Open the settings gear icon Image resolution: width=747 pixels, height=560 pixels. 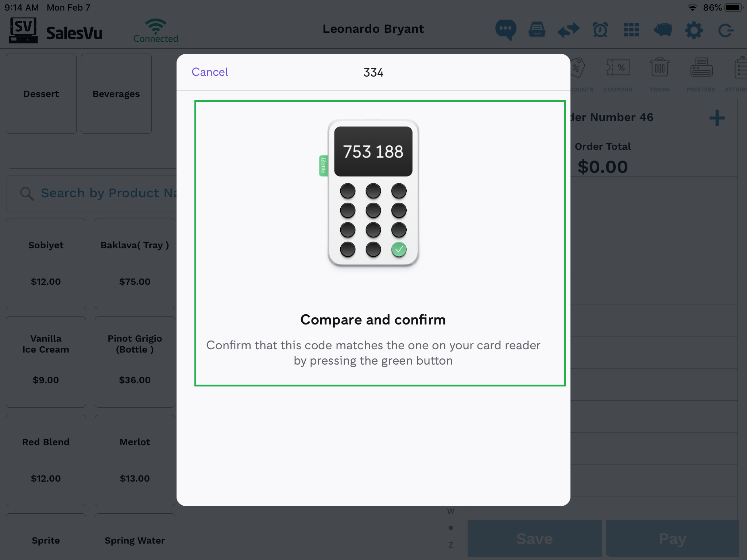point(694,30)
